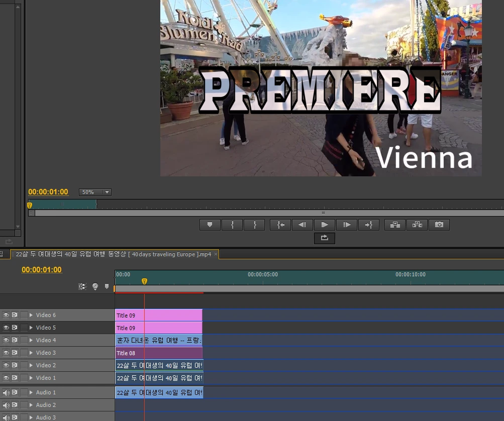Mute Audio 3 track
Screen dimensions: 504x421
coord(6,417)
